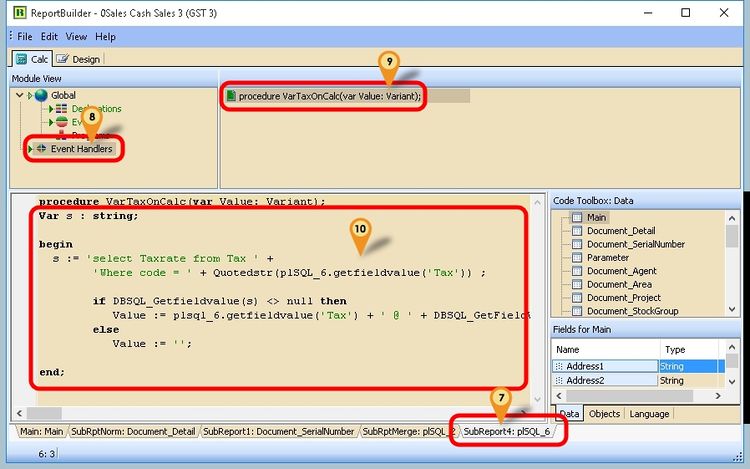Click Code Toolbox scroll up arrow
This screenshot has height=469, width=750.
(x=732, y=218)
